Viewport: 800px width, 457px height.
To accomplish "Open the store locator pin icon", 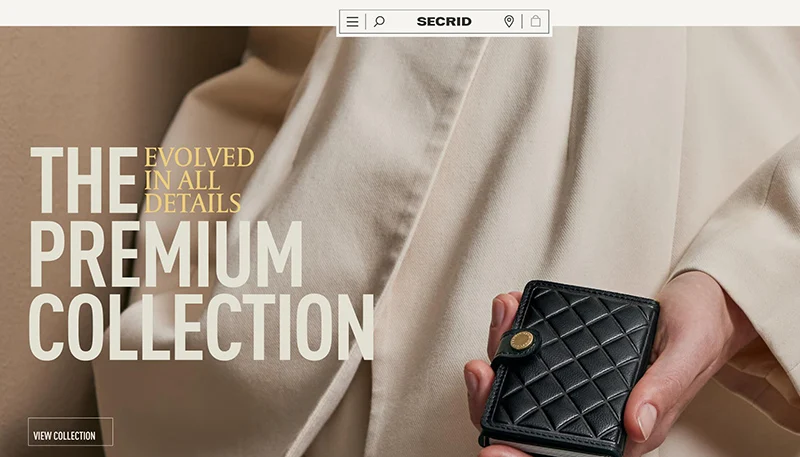I will 509,21.
